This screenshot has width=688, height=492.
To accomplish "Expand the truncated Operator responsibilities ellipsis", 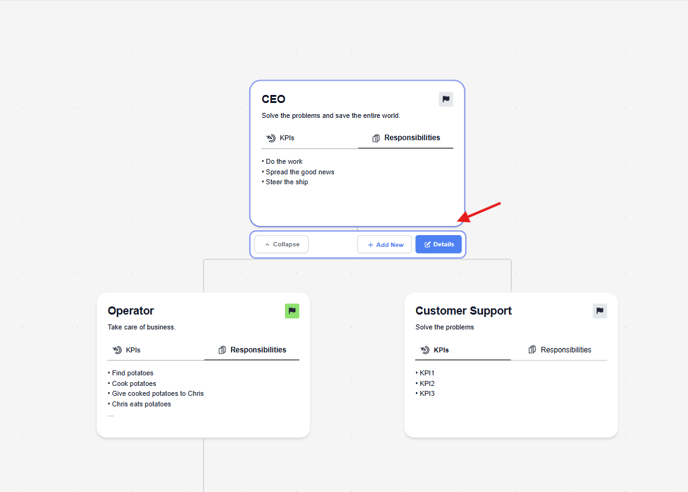I will (111, 415).
